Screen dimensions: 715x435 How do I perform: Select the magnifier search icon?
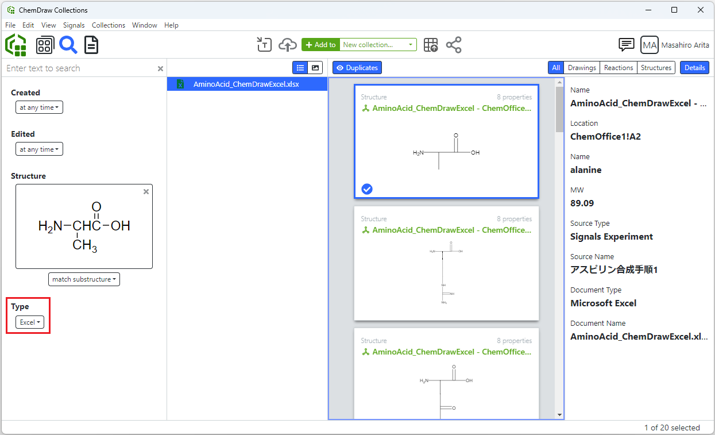tap(68, 45)
